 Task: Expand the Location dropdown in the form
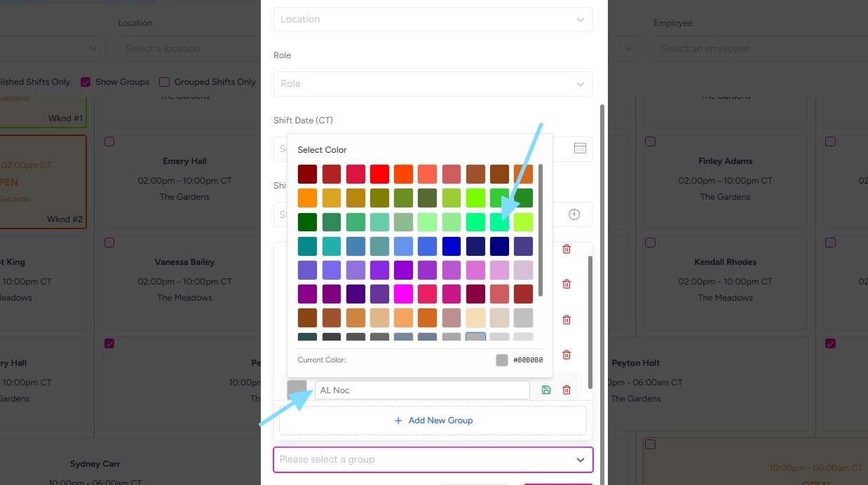pyautogui.click(x=433, y=20)
